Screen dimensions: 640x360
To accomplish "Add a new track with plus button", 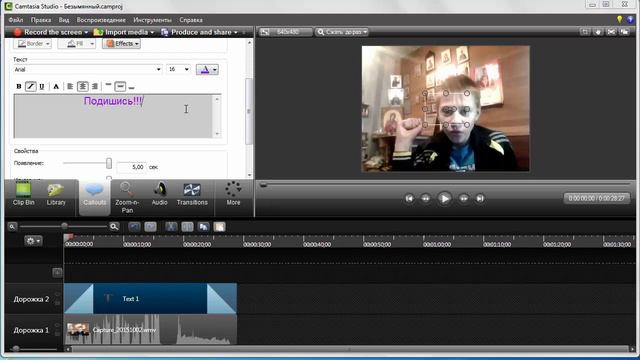I will (57, 273).
